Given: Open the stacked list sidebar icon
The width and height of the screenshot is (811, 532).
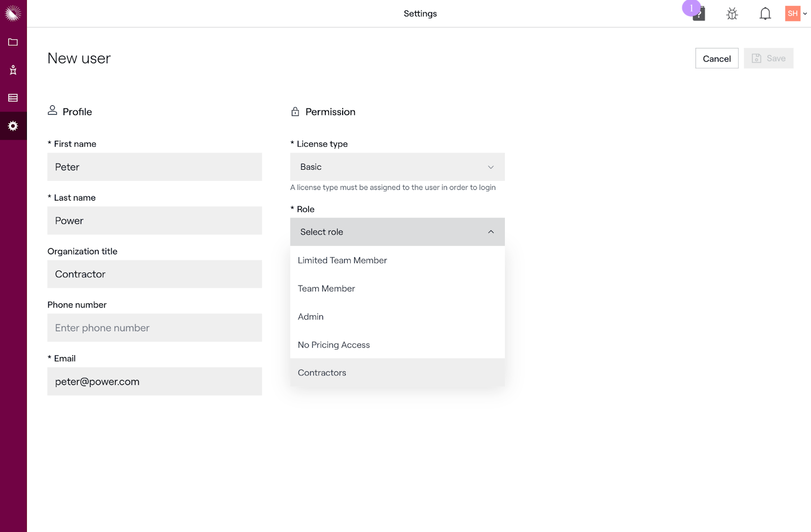Looking at the screenshot, I should click(13, 98).
